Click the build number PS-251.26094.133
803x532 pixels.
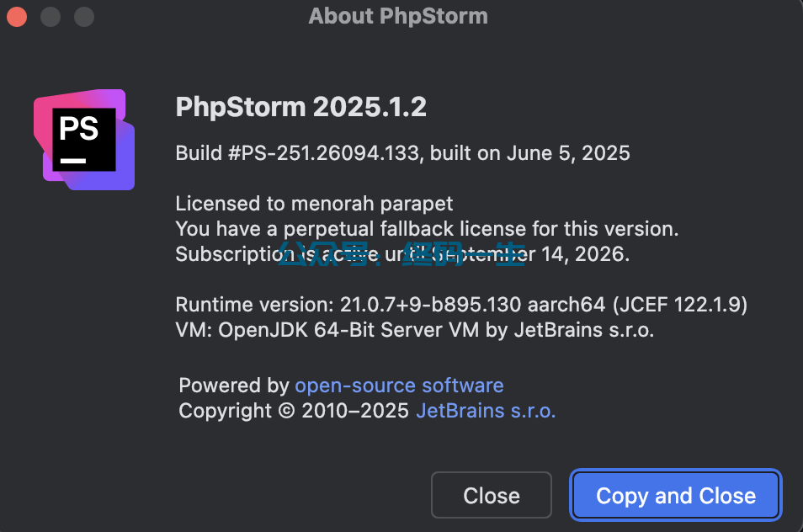point(330,153)
